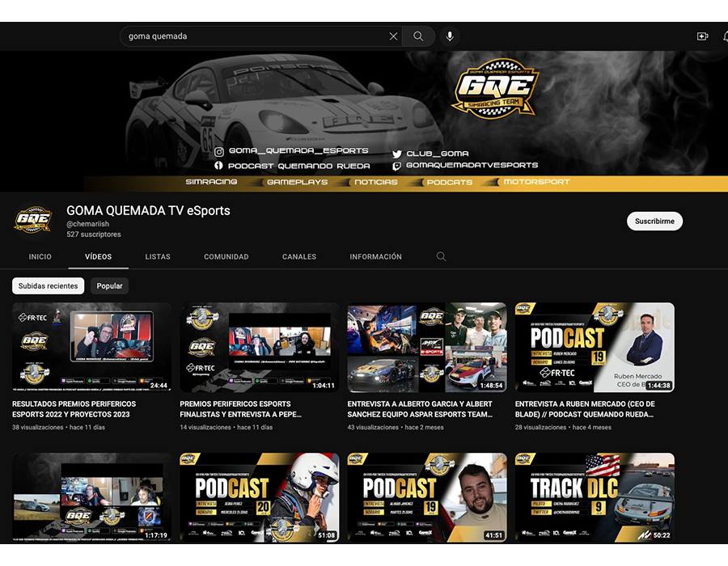The image size is (728, 566).
Task: Go to the COMUNIDAD tab
Action: pos(226,256)
